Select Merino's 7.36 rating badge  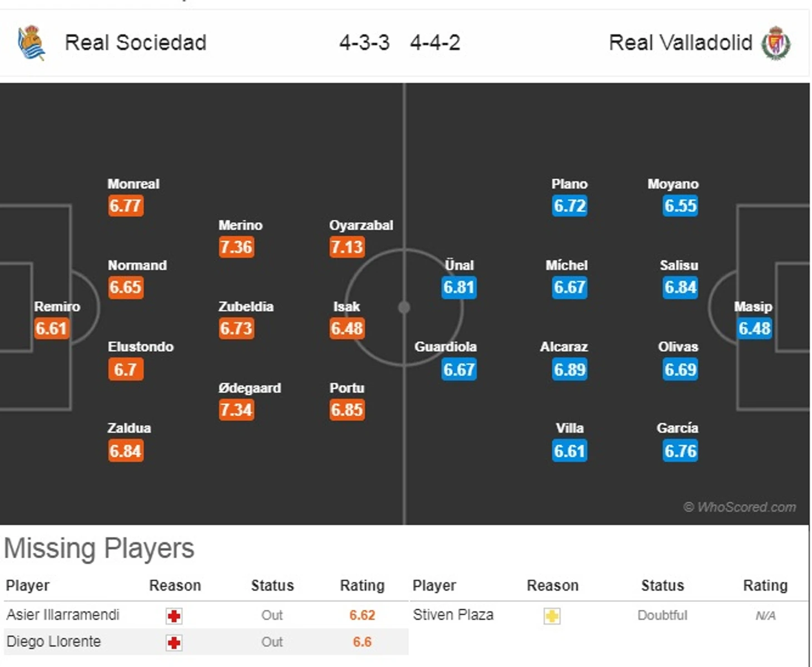pyautogui.click(x=236, y=247)
